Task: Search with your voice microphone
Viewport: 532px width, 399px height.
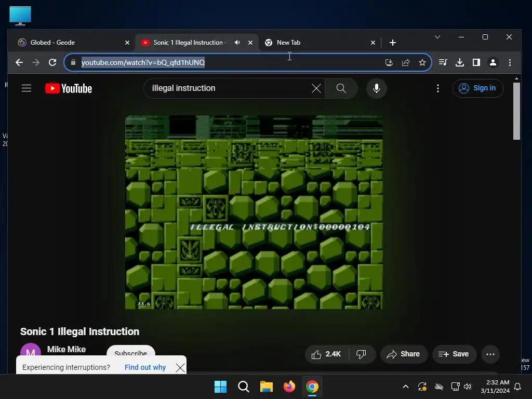Action: [x=377, y=88]
